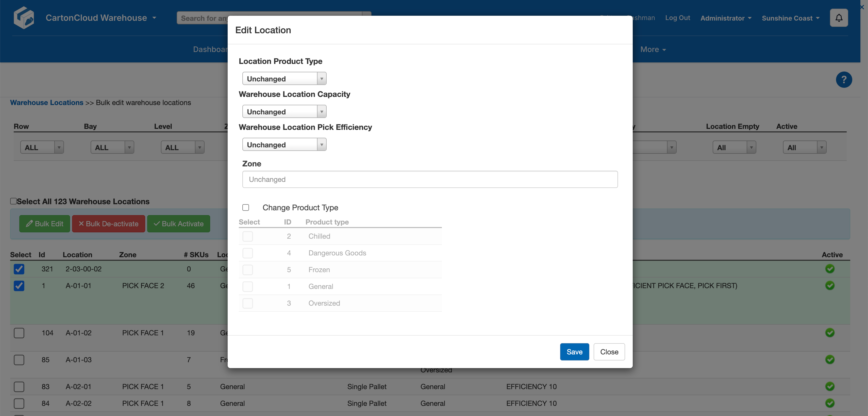Click green active checkmark for A-01-03 row
This screenshot has width=868, height=416.
pyautogui.click(x=830, y=359)
